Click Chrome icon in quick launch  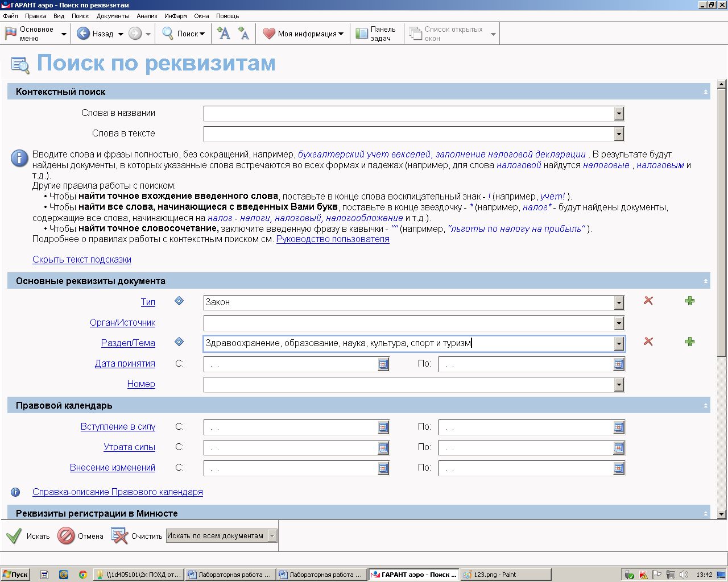pos(82,575)
